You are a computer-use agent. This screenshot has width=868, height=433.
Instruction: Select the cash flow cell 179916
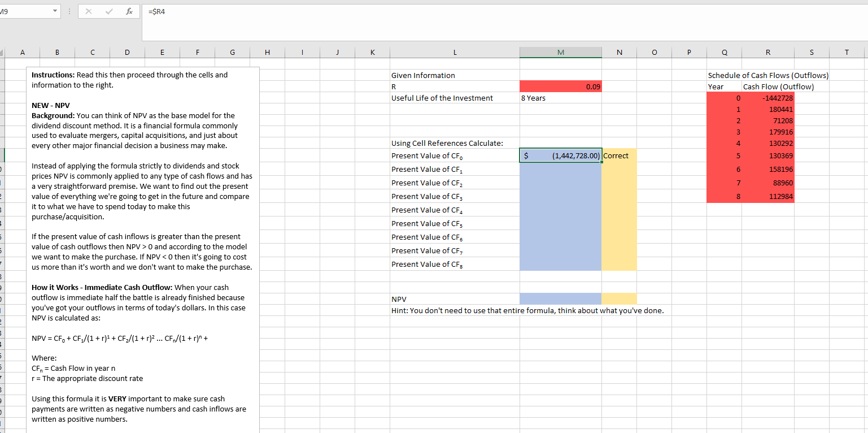(x=768, y=132)
